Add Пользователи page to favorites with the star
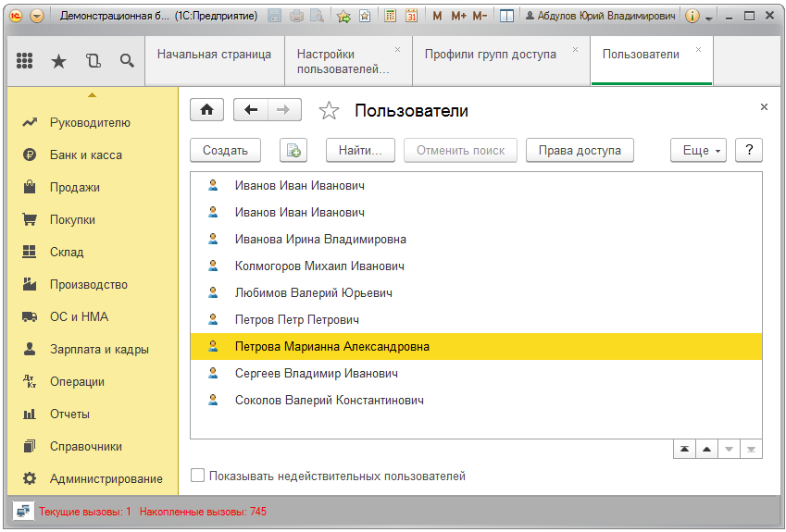This screenshot has height=532, width=786. (329, 111)
